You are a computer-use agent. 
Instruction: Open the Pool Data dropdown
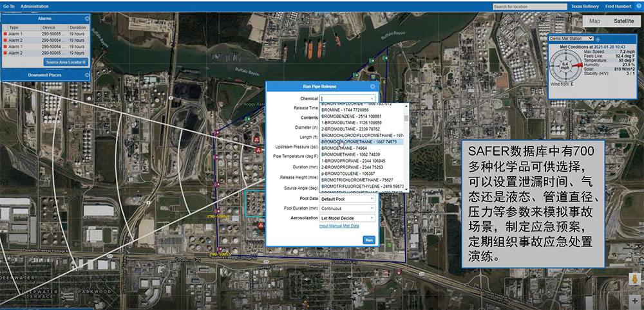pyautogui.click(x=348, y=199)
